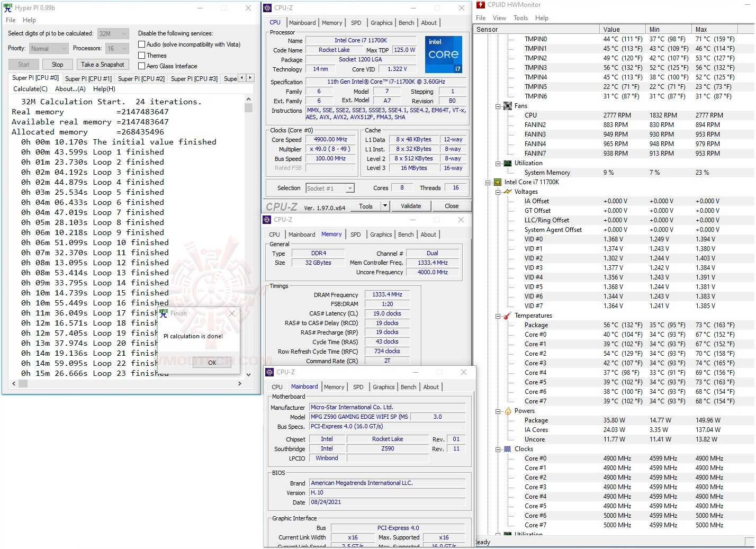Click the Close button in CPU-Z
Image resolution: width=756 pixels, height=549 pixels.
[x=452, y=206]
